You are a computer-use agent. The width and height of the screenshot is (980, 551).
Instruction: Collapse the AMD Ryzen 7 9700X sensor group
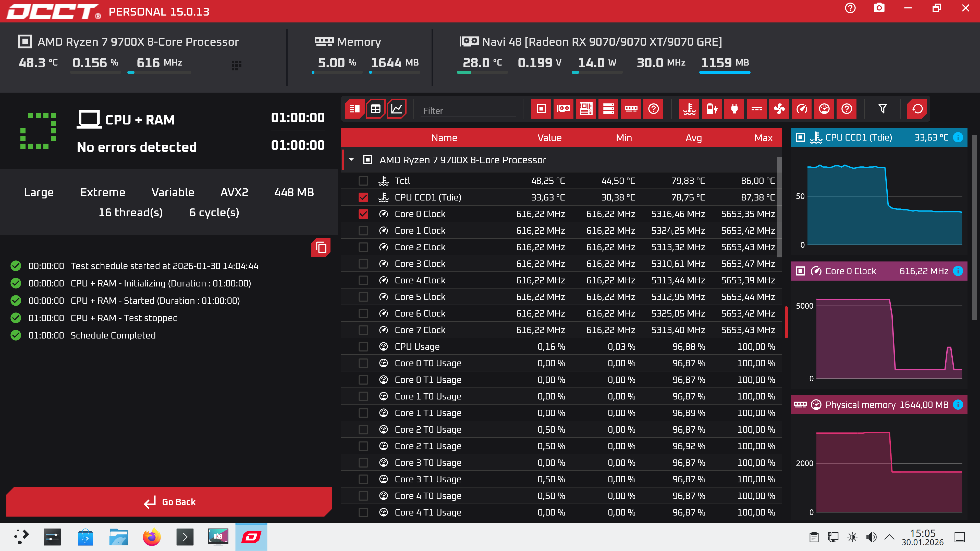(x=351, y=160)
